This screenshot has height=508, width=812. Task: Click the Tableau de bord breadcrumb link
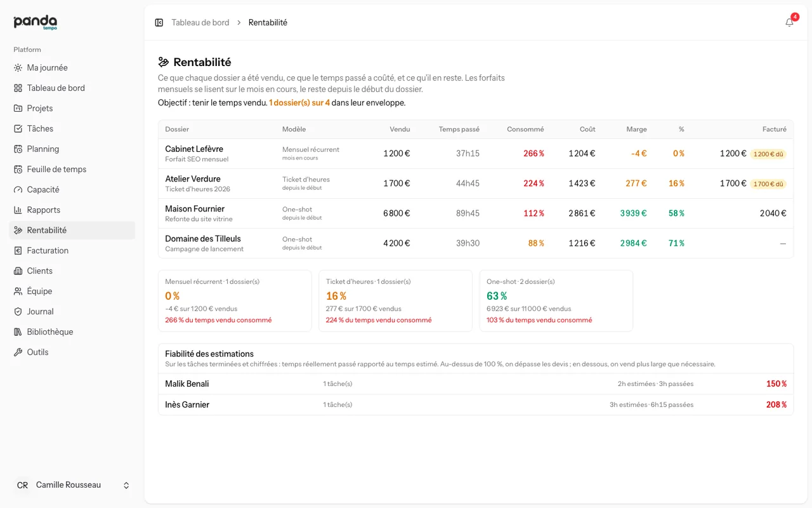[200, 22]
